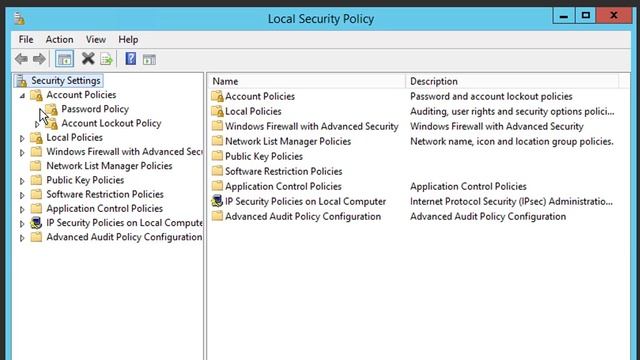Screen dimensions: 640x360
Task: Expand the Software Restriction Policies node
Action: (x=22, y=195)
